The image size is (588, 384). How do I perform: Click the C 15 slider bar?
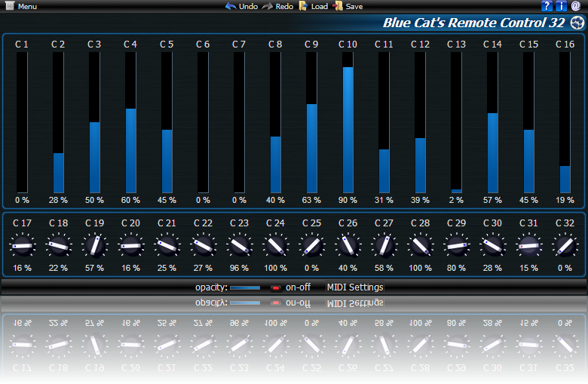(x=528, y=122)
